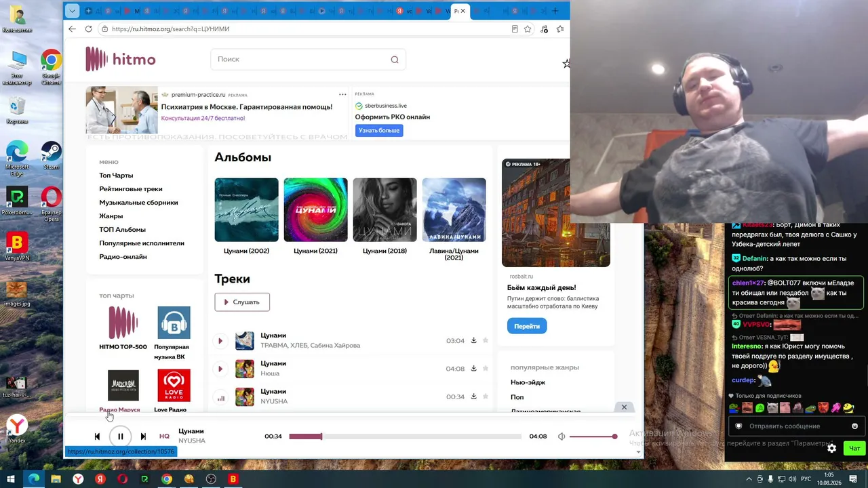868x488 pixels.
Task: Seek in the track progress bar
Action: [406, 436]
